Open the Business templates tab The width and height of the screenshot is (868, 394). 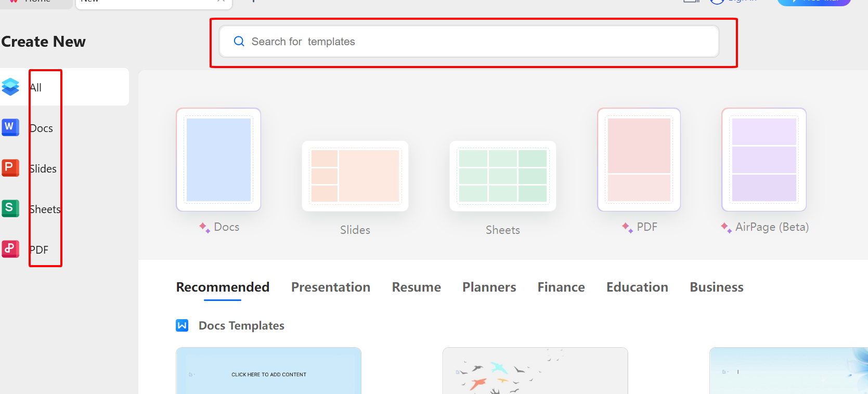click(716, 287)
